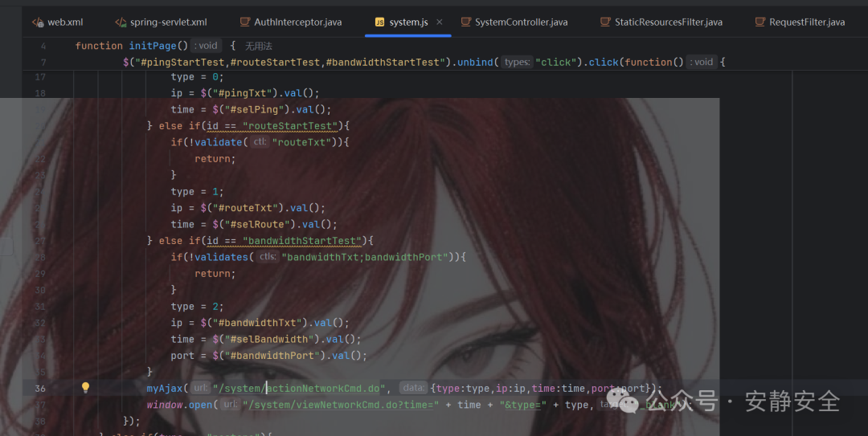Viewport: 868px width, 436px height.
Task: Activate the system.js tab
Action: click(408, 22)
